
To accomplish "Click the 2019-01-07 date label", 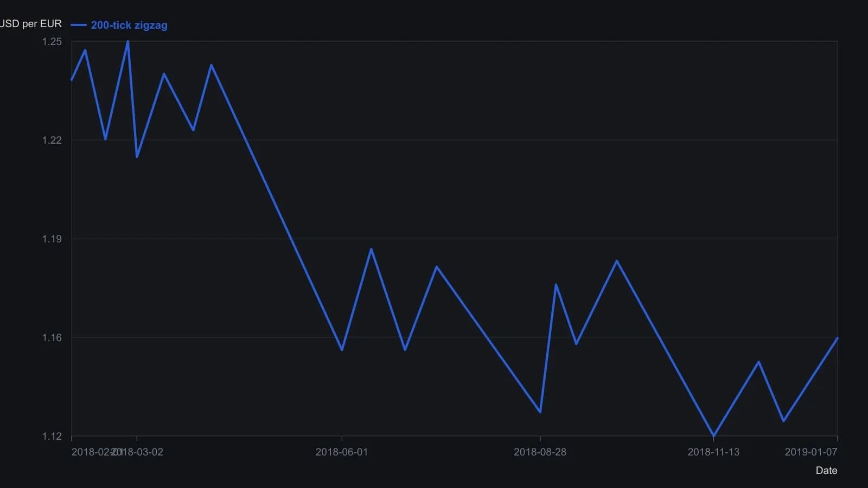I will coord(811,452).
